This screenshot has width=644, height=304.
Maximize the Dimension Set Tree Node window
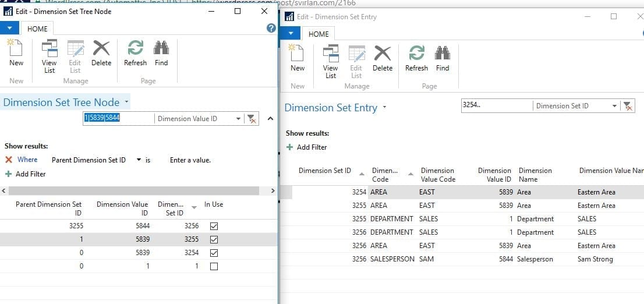[238, 11]
